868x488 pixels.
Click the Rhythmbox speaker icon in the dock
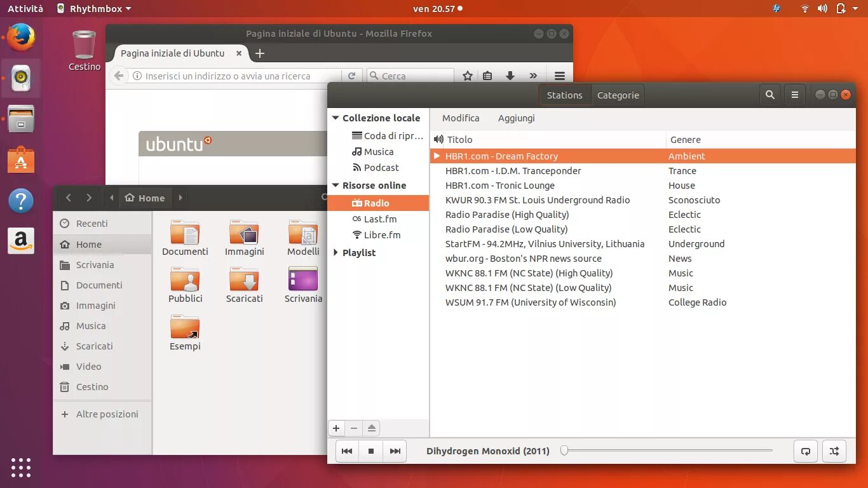pos(21,78)
